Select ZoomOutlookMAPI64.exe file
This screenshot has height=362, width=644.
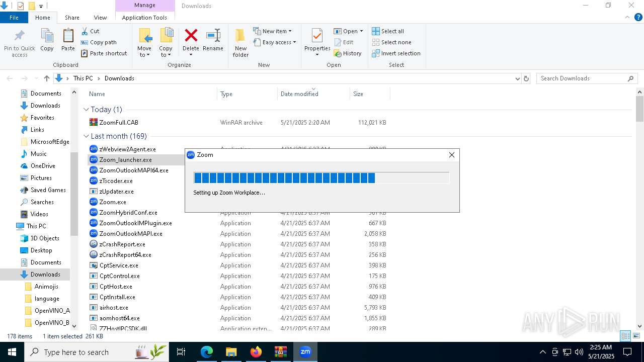pos(134,170)
